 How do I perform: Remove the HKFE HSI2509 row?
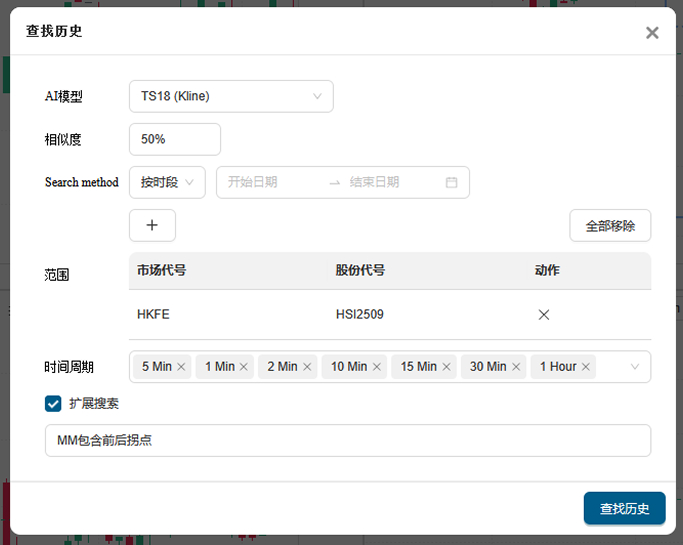point(544,314)
